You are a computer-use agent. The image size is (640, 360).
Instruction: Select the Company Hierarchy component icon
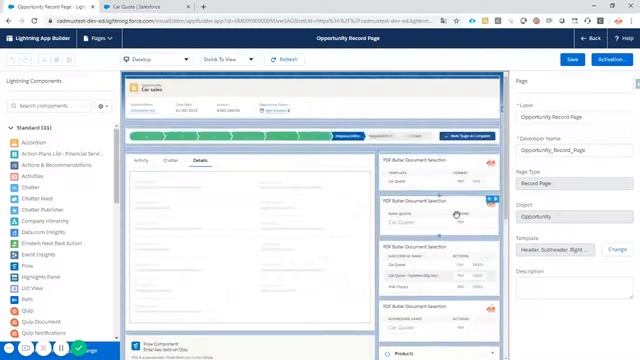(x=14, y=221)
